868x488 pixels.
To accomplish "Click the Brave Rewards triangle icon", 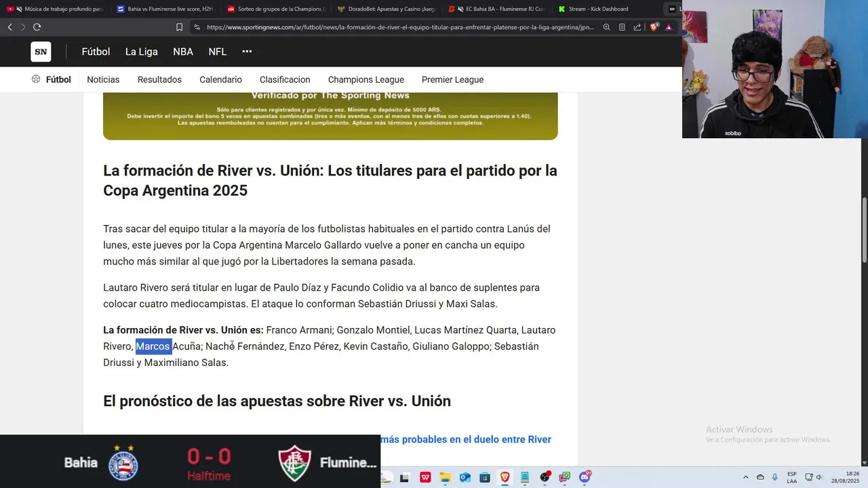I will (669, 27).
